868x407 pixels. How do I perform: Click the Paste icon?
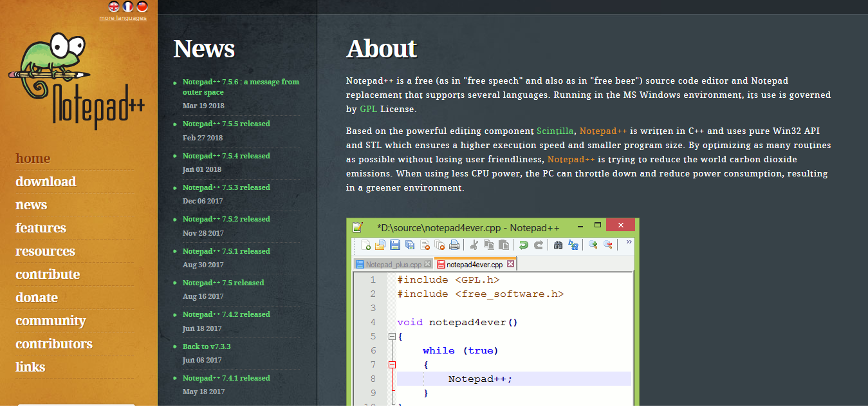click(504, 245)
